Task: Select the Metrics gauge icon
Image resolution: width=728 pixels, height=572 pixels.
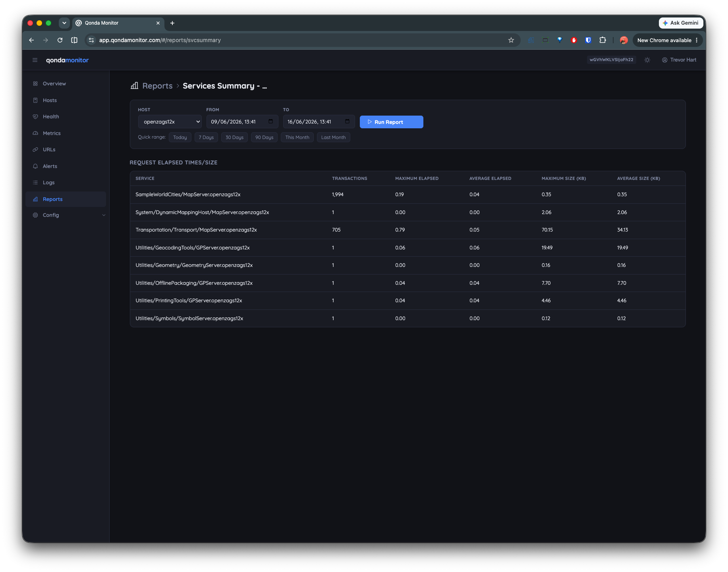Action: [35, 133]
